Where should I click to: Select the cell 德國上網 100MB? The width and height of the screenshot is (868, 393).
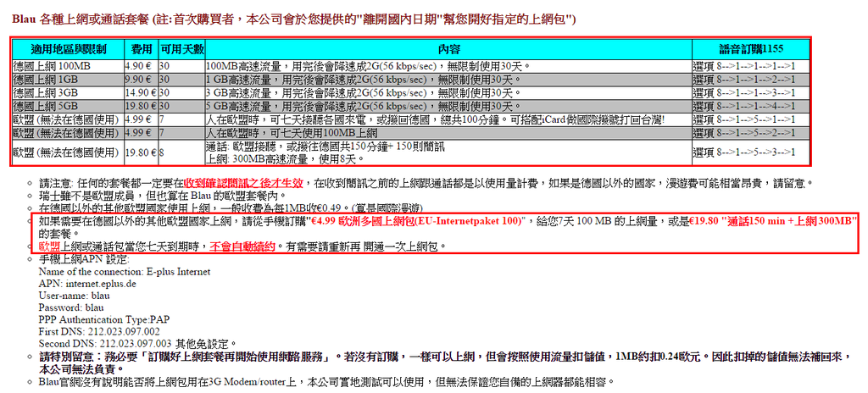[x=68, y=66]
